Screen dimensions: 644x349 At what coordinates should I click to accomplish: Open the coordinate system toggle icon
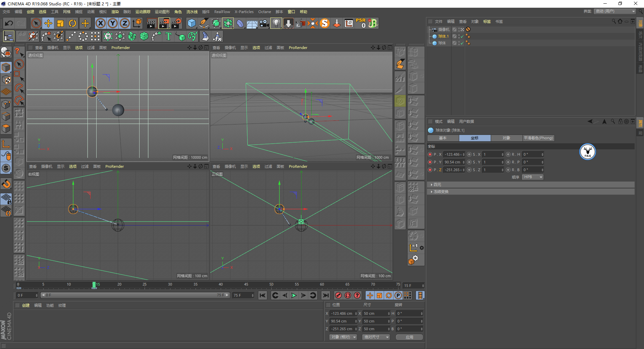pyautogui.click(x=137, y=23)
